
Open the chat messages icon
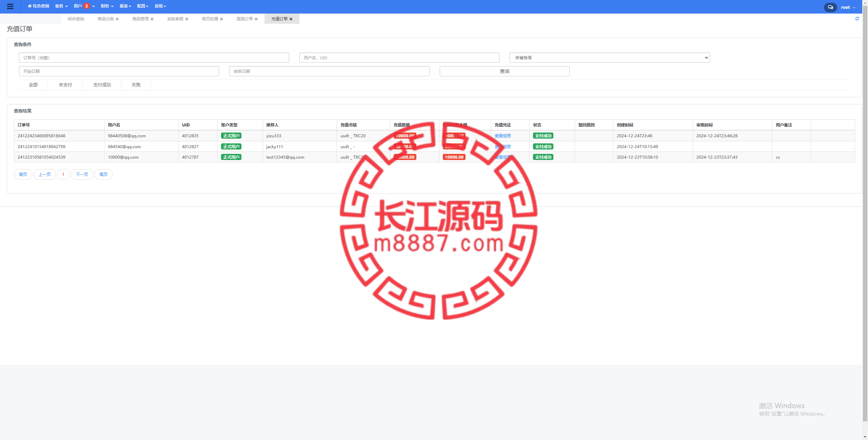(830, 7)
